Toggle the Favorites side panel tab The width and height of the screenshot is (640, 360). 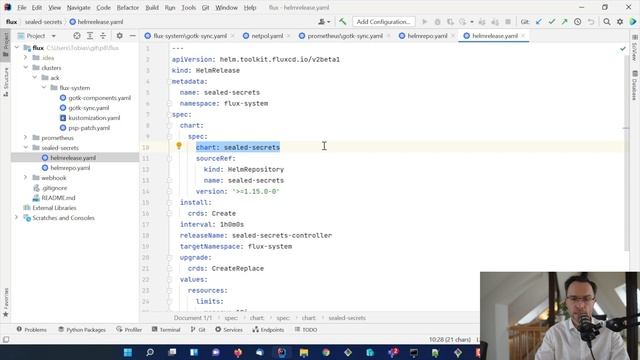coord(6,302)
